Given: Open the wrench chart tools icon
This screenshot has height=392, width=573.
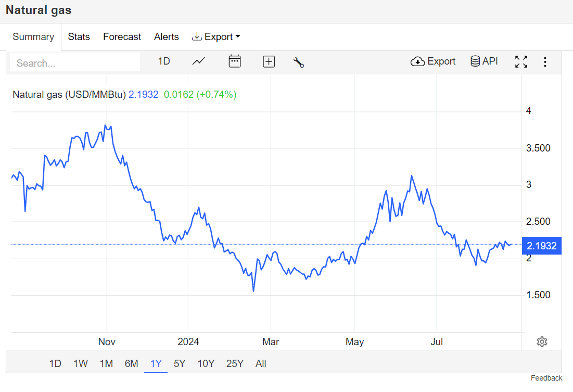Looking at the screenshot, I should pos(299,62).
